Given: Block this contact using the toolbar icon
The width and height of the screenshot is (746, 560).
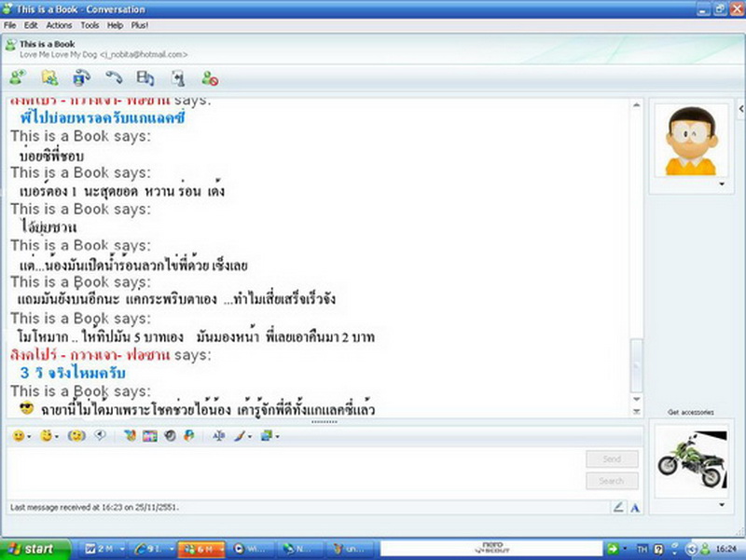Looking at the screenshot, I should click(x=210, y=78).
